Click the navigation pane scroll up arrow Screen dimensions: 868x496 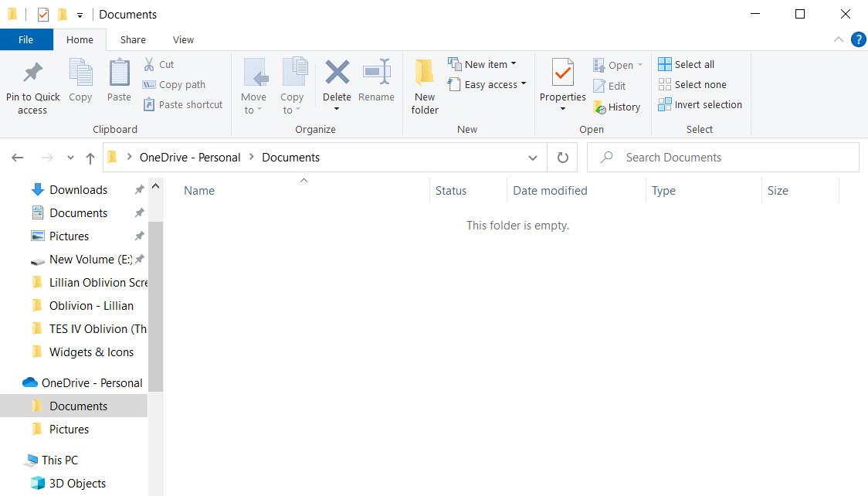[155, 186]
